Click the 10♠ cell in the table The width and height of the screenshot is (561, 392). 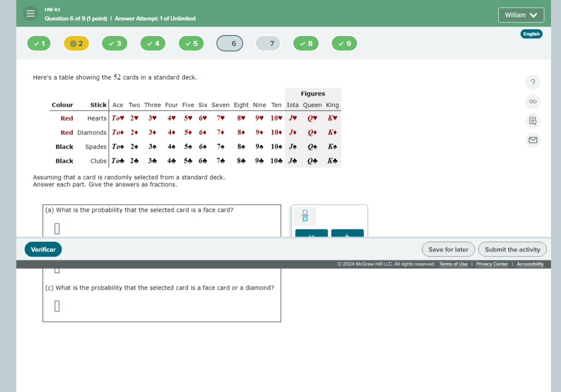[276, 146]
